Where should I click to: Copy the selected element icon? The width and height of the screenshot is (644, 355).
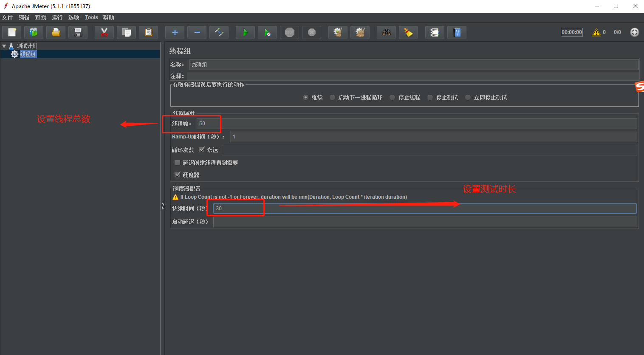tap(126, 32)
